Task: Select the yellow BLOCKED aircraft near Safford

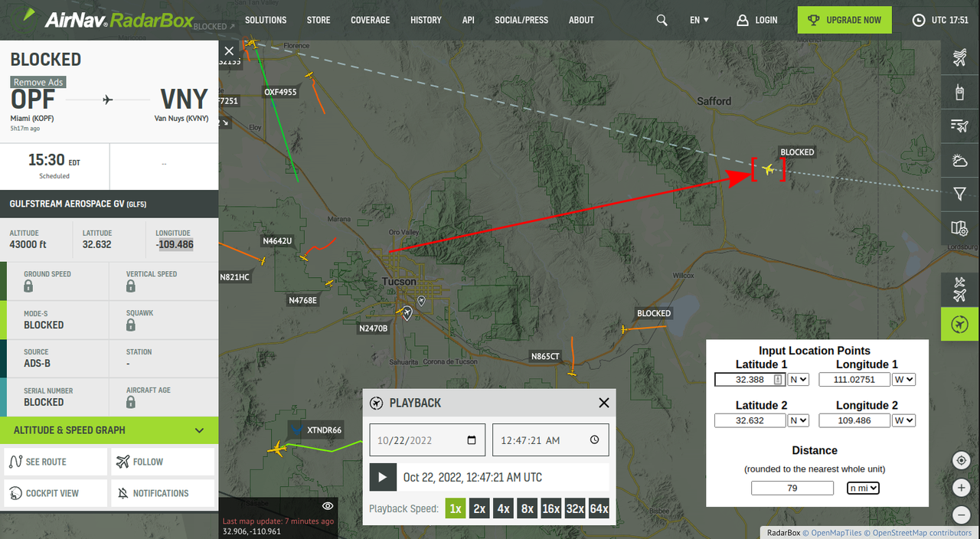Action: (768, 169)
